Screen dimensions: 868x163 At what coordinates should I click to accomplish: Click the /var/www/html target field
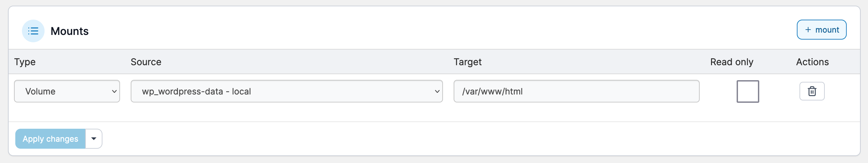(576, 91)
